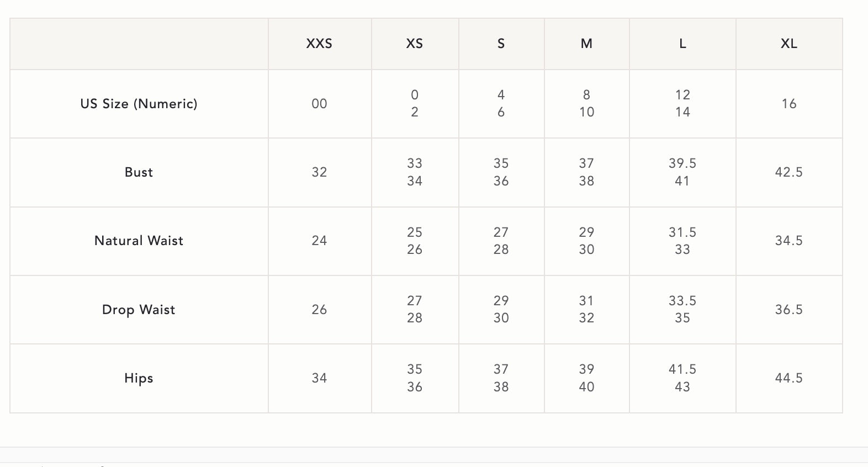Click the S size column header

point(501,44)
